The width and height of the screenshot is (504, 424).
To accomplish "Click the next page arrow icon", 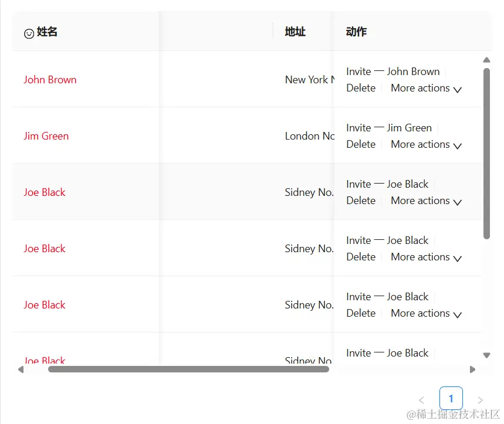I will (x=480, y=400).
